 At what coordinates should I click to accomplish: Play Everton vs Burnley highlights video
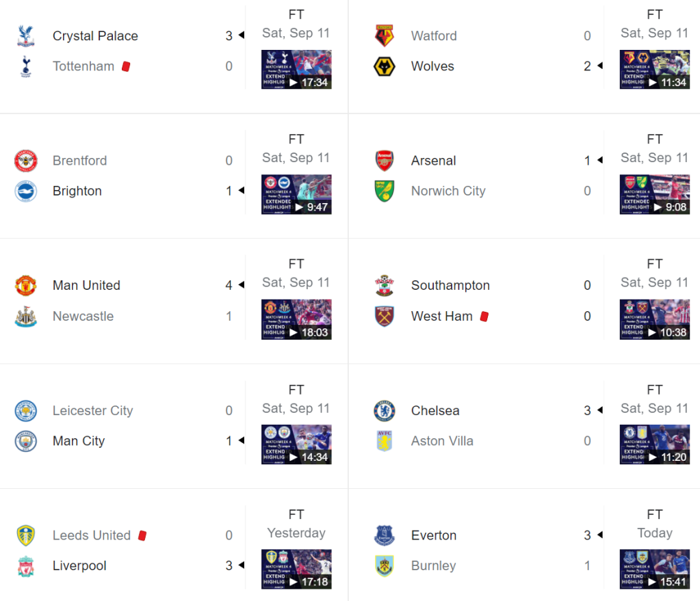(x=655, y=569)
